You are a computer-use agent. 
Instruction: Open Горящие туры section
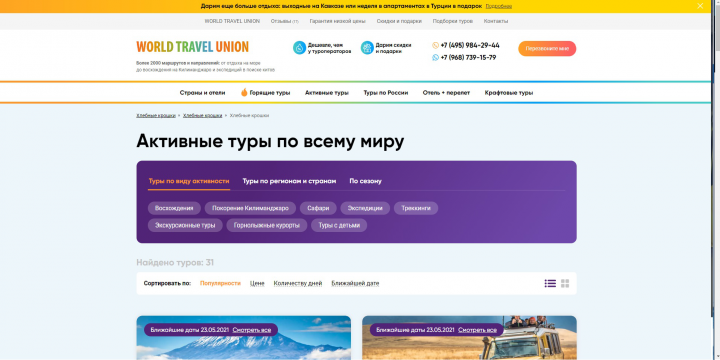(x=270, y=93)
